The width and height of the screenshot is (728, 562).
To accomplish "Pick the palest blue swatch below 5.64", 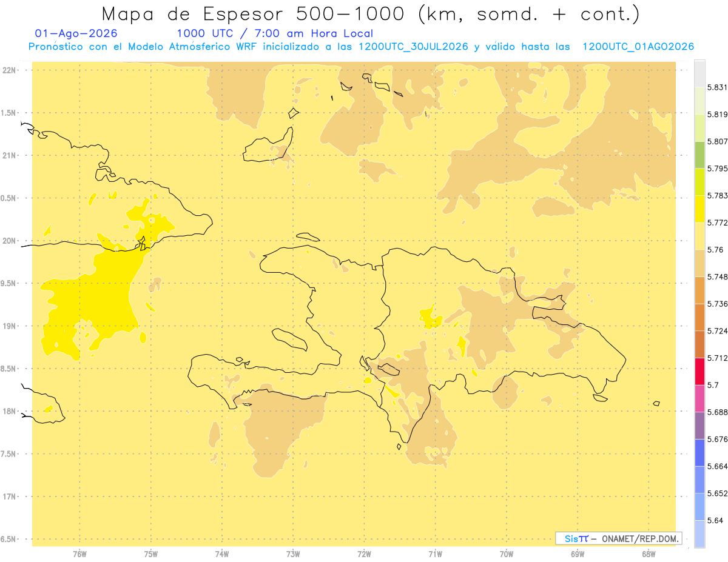I will (x=699, y=534).
